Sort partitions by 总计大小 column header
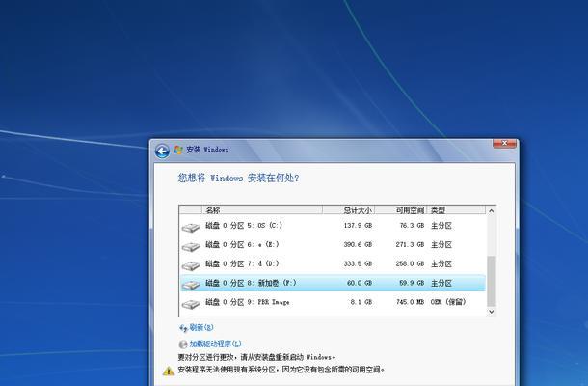 tap(357, 209)
